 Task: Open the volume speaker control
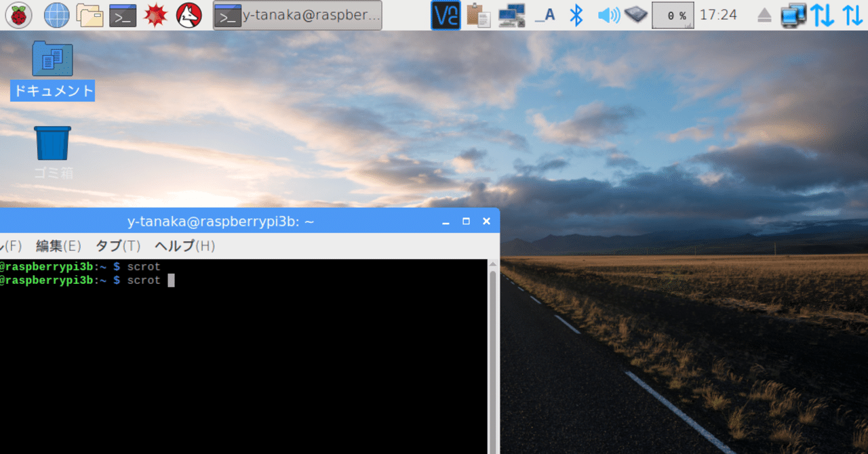[609, 15]
